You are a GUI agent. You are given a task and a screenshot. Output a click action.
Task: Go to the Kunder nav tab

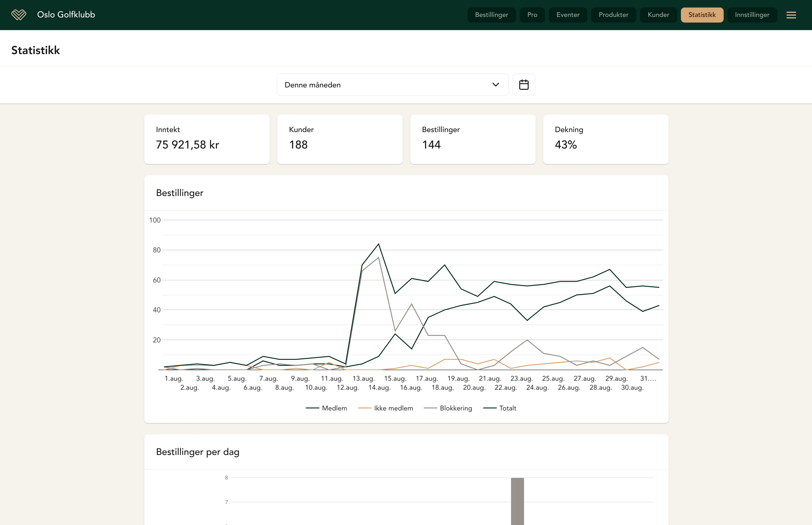[658, 15]
